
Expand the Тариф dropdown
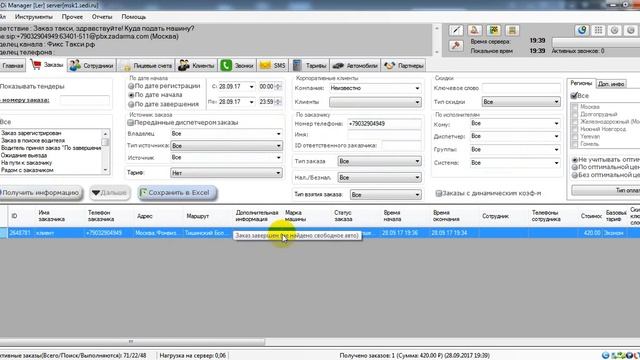pos(278,173)
